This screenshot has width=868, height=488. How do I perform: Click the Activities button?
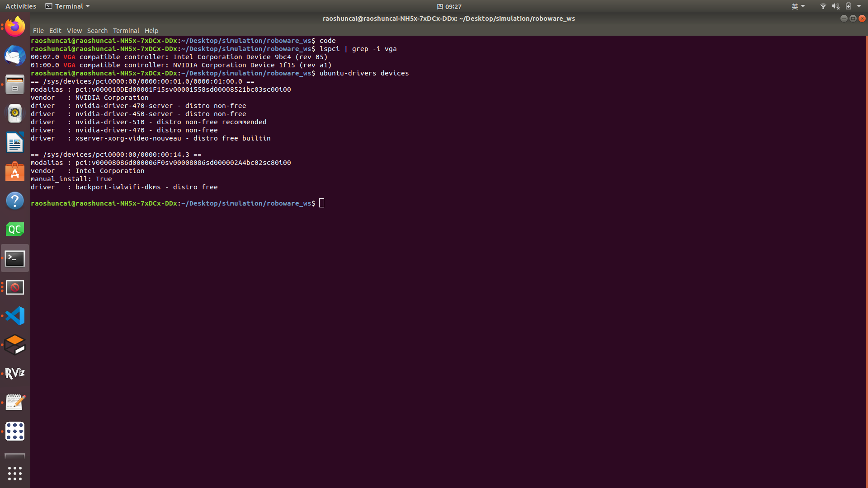coord(21,6)
